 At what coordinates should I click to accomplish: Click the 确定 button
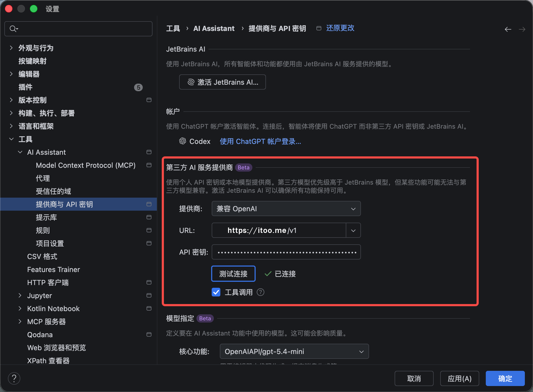(505, 378)
